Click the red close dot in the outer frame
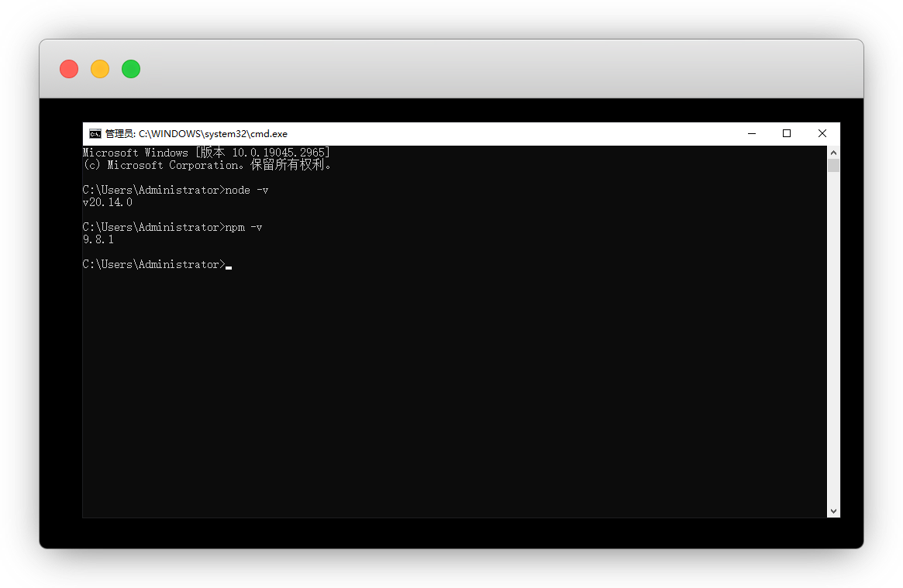Viewport: 903px width, 588px height. (x=69, y=69)
